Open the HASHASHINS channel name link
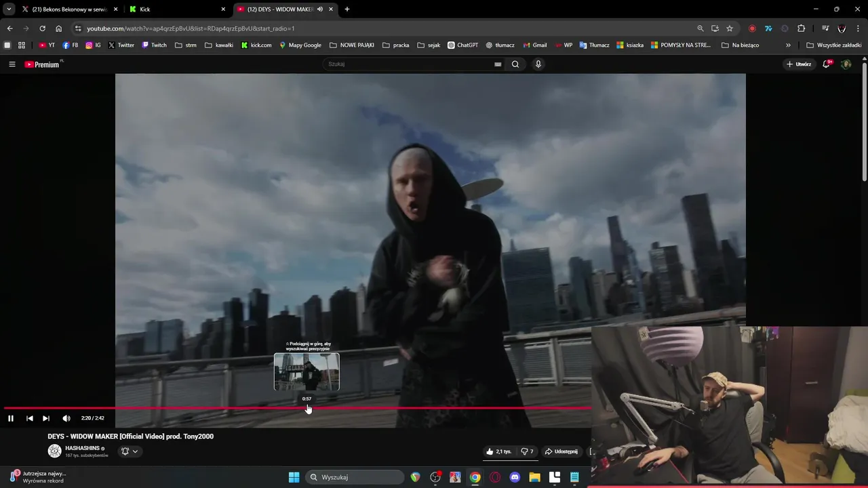 click(x=83, y=448)
